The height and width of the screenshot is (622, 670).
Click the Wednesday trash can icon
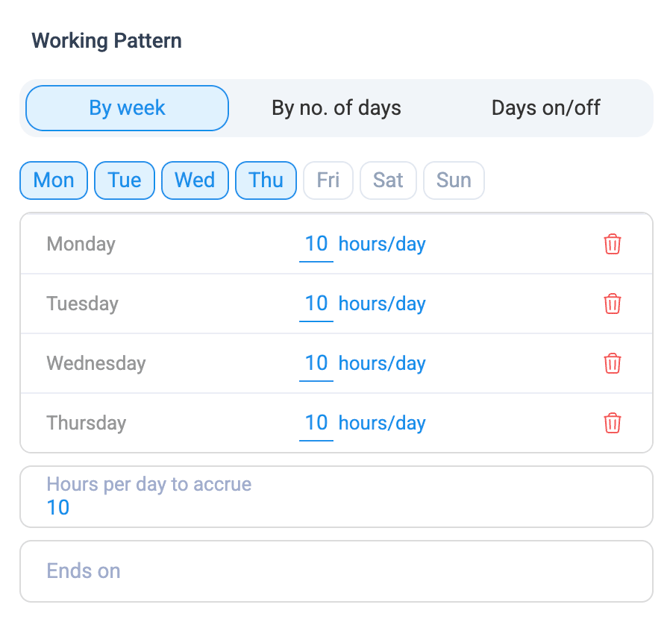[x=612, y=364]
